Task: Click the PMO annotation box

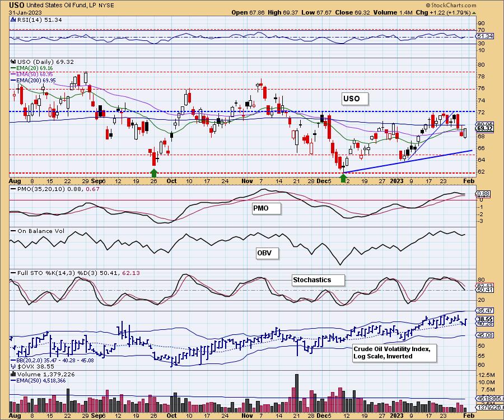Action: tap(266, 208)
